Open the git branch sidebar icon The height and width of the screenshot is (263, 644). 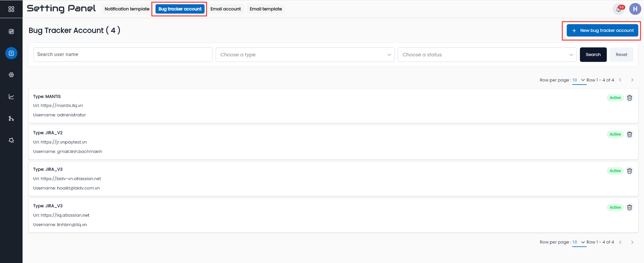[x=11, y=118]
